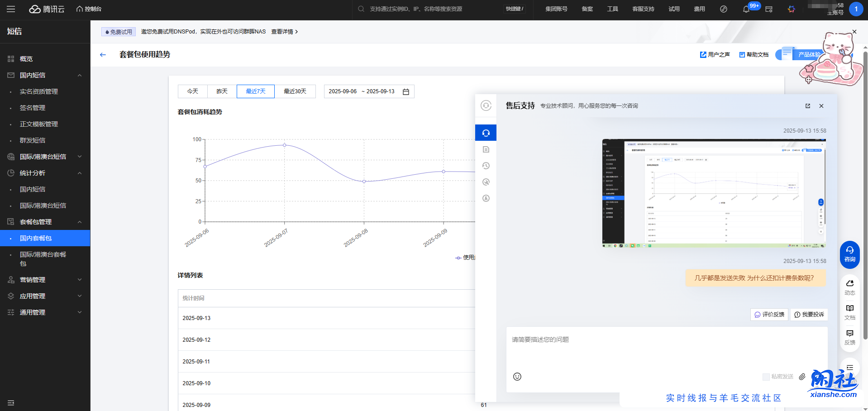Open 费用 in the top navigation
The height and width of the screenshot is (411, 868).
[699, 9]
